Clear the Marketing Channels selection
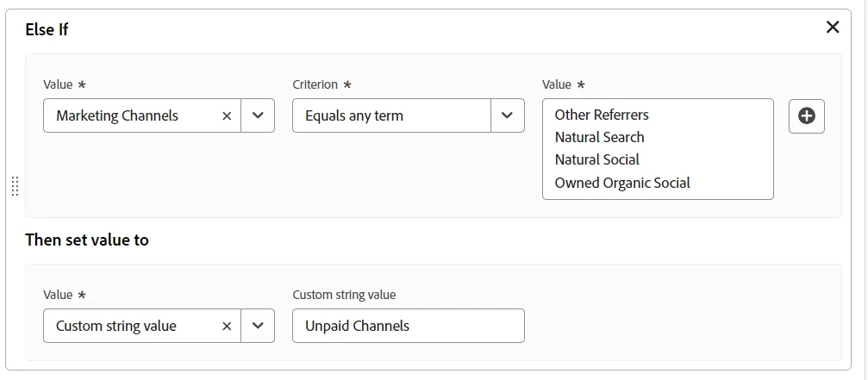The width and height of the screenshot is (868, 380). tap(227, 116)
